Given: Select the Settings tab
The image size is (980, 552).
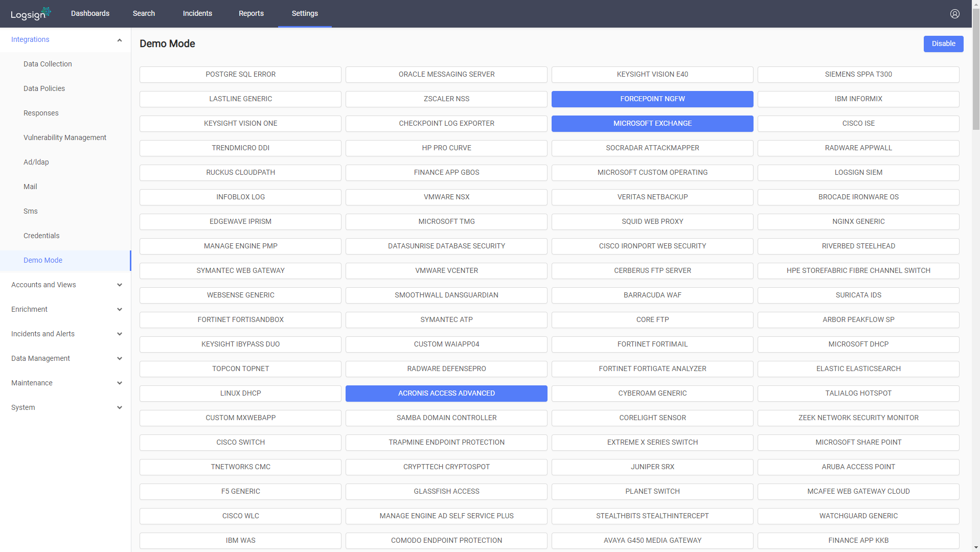Looking at the screenshot, I should [x=305, y=13].
